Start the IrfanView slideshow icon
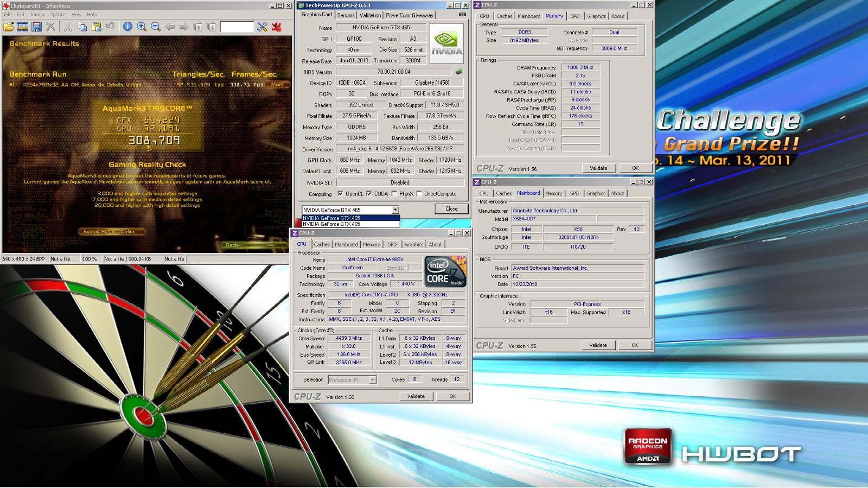 23,27
